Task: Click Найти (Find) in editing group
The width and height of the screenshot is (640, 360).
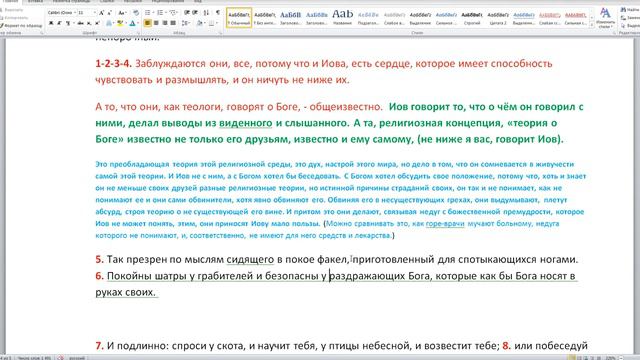Action: tap(629, 9)
